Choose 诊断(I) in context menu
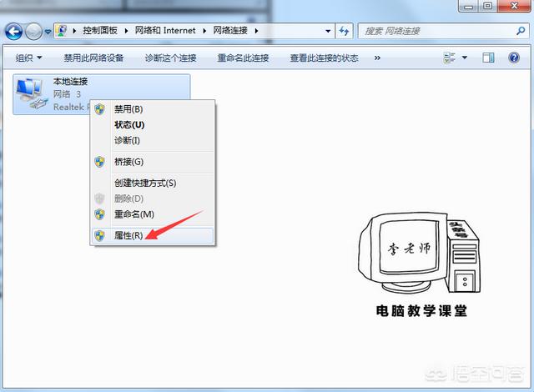 [153, 140]
